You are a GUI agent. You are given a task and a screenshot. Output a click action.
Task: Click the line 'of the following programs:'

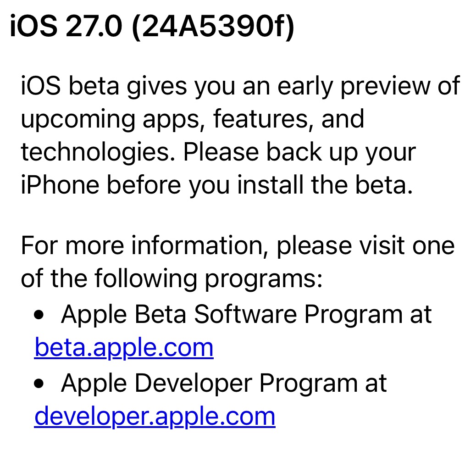172,278
